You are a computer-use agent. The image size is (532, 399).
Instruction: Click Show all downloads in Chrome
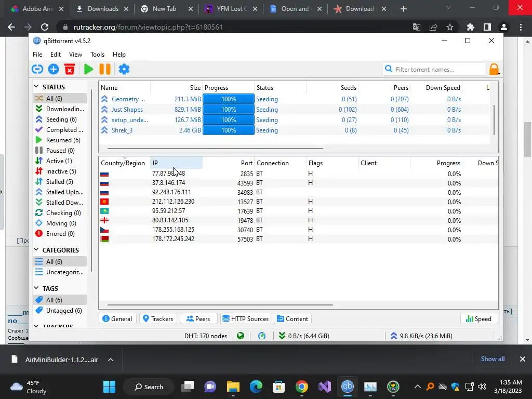(493, 359)
